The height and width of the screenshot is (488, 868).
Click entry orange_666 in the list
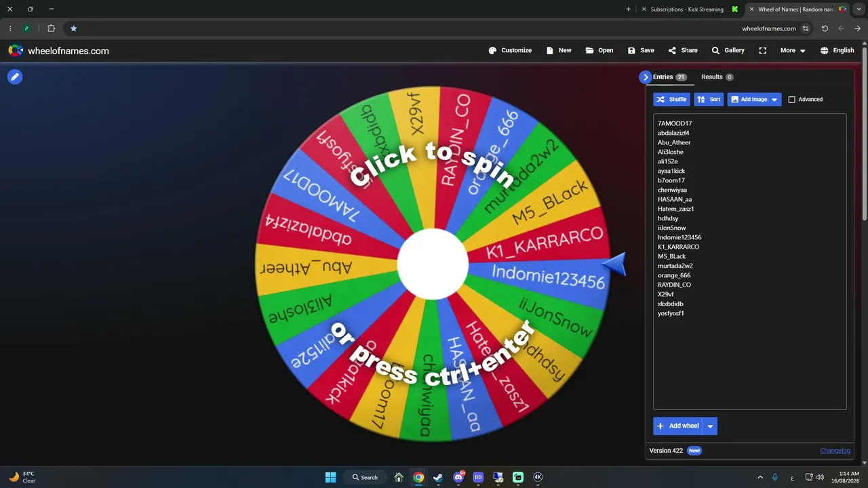click(674, 275)
